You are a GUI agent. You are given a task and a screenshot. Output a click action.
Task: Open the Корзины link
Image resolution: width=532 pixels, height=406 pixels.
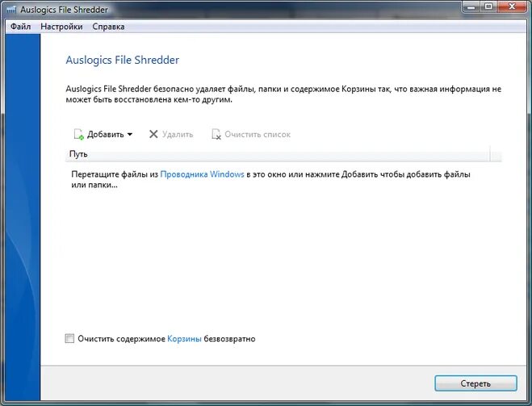[184, 338]
